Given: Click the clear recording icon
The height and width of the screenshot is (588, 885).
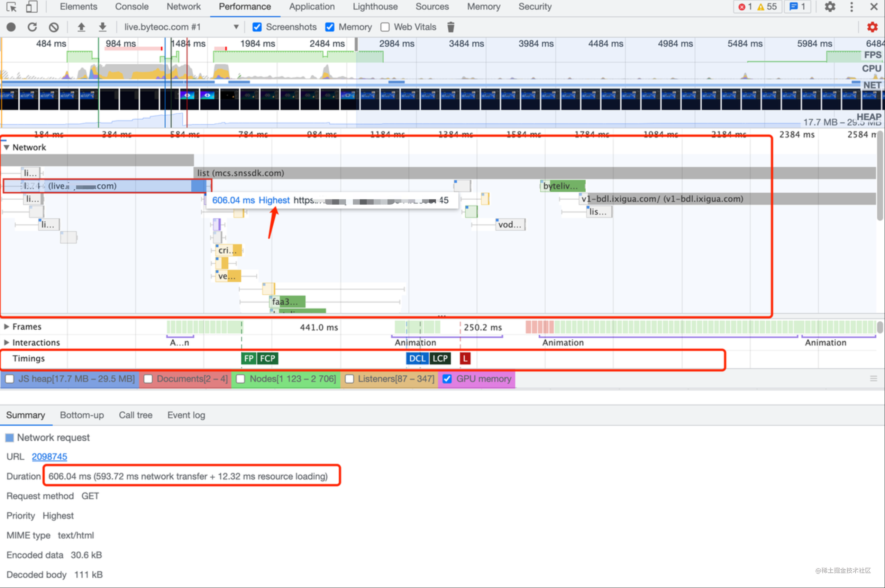Looking at the screenshot, I should [x=54, y=27].
